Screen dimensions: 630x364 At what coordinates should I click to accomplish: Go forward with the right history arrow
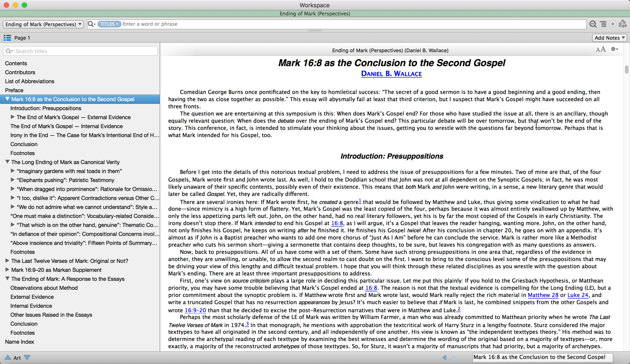(x=454, y=358)
